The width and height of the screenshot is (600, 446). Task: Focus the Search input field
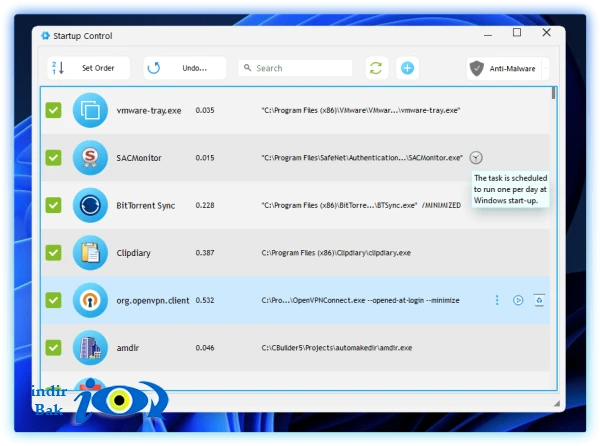click(295, 68)
